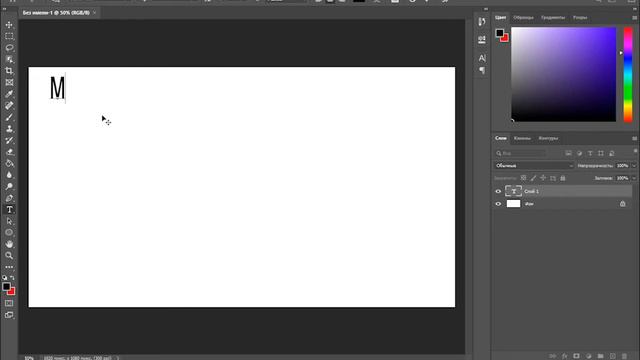Switch to the Образцы swatches tab

coord(523,18)
